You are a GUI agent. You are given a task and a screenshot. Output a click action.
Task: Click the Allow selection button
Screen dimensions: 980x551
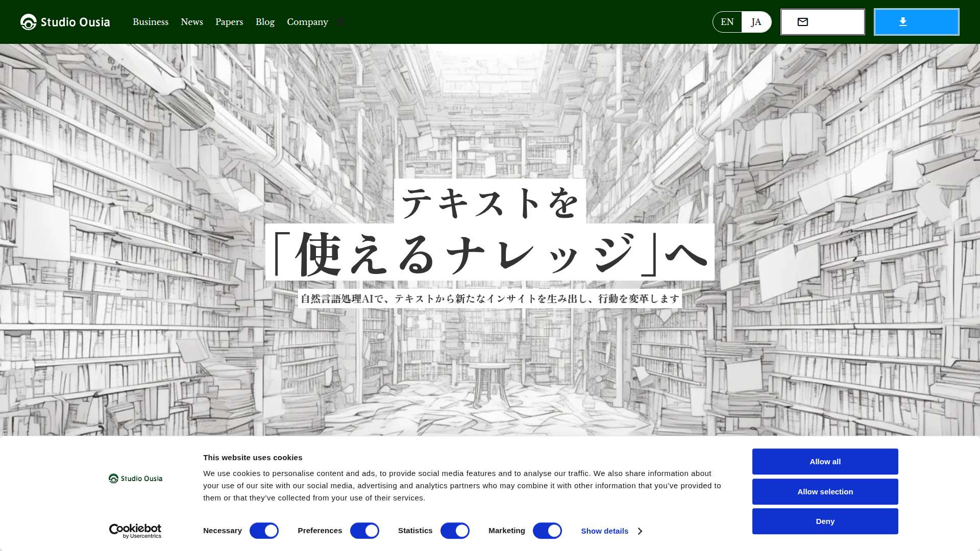point(825,492)
